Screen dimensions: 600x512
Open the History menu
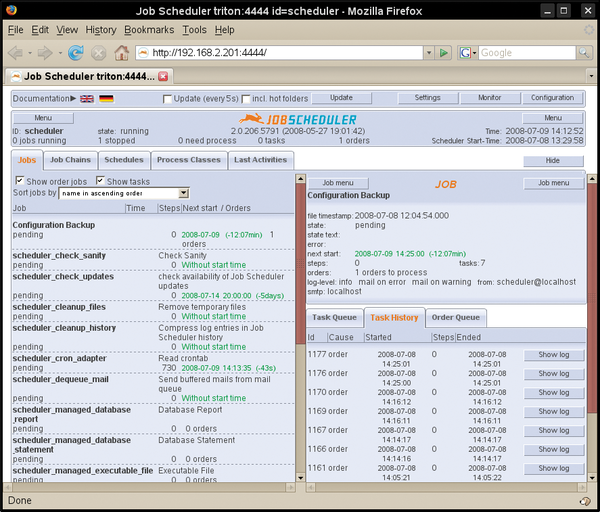pos(101,30)
